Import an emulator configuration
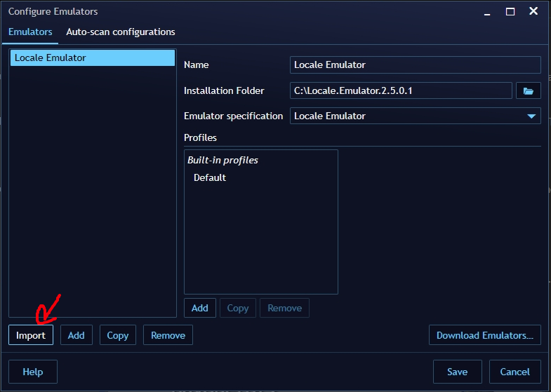551x392 pixels. [x=31, y=335]
